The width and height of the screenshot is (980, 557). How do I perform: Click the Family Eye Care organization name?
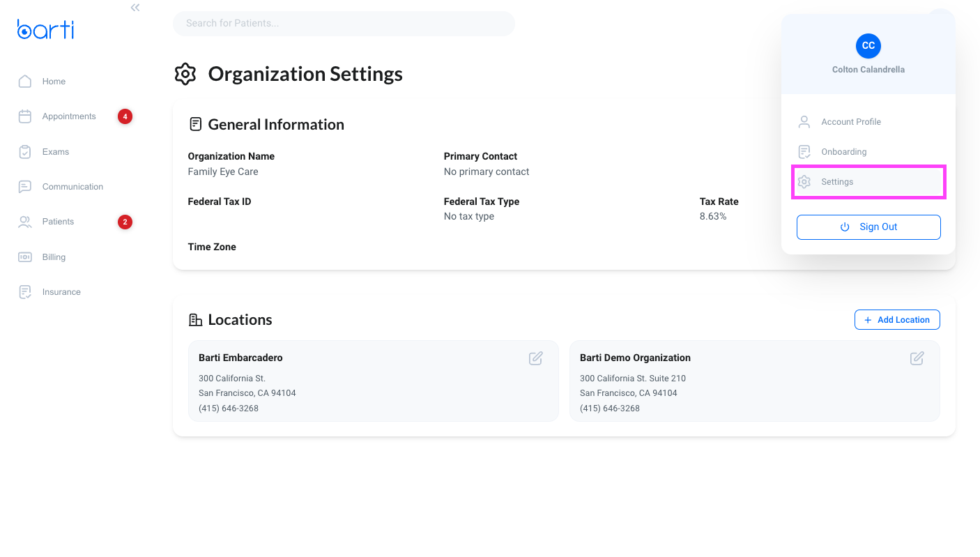[223, 171]
